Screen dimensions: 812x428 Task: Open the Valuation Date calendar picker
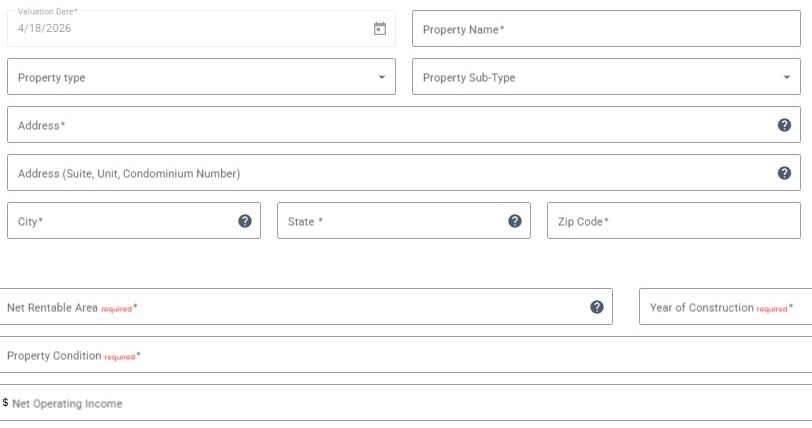point(379,29)
